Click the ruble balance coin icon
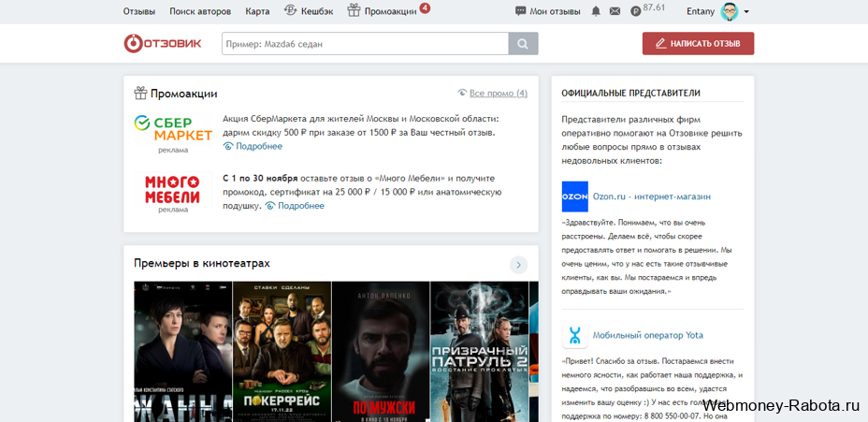 635,11
